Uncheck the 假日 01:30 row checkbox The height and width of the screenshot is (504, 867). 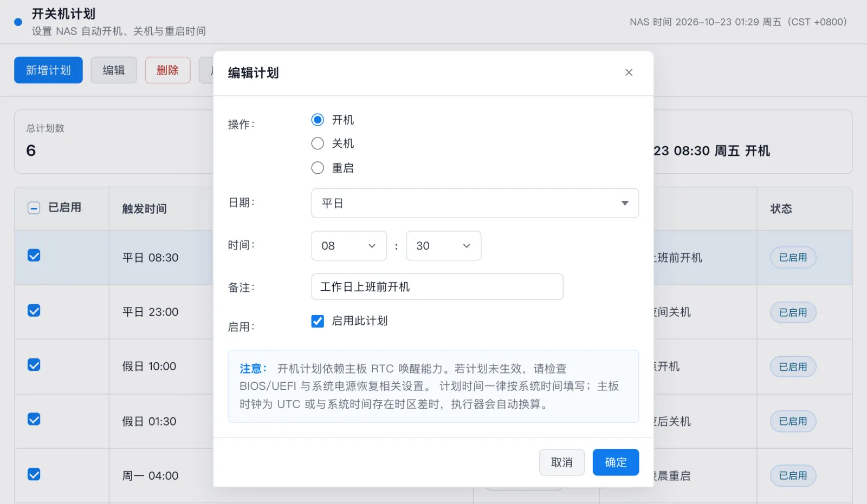point(34,420)
